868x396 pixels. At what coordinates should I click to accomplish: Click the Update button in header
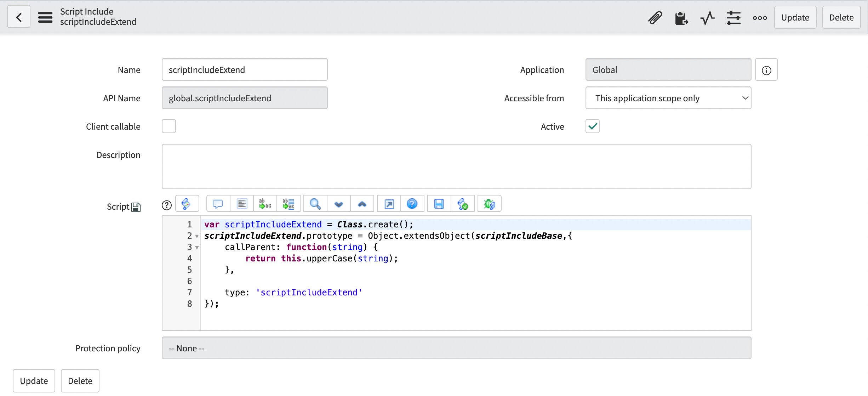pos(795,17)
